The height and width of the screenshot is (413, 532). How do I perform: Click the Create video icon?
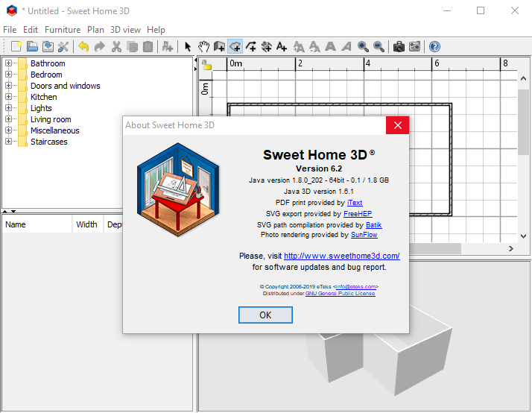(x=414, y=46)
